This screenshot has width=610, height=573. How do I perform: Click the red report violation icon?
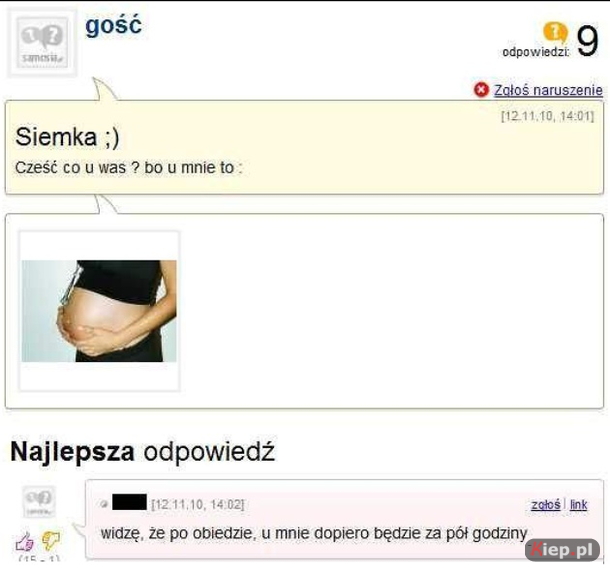pyautogui.click(x=481, y=90)
